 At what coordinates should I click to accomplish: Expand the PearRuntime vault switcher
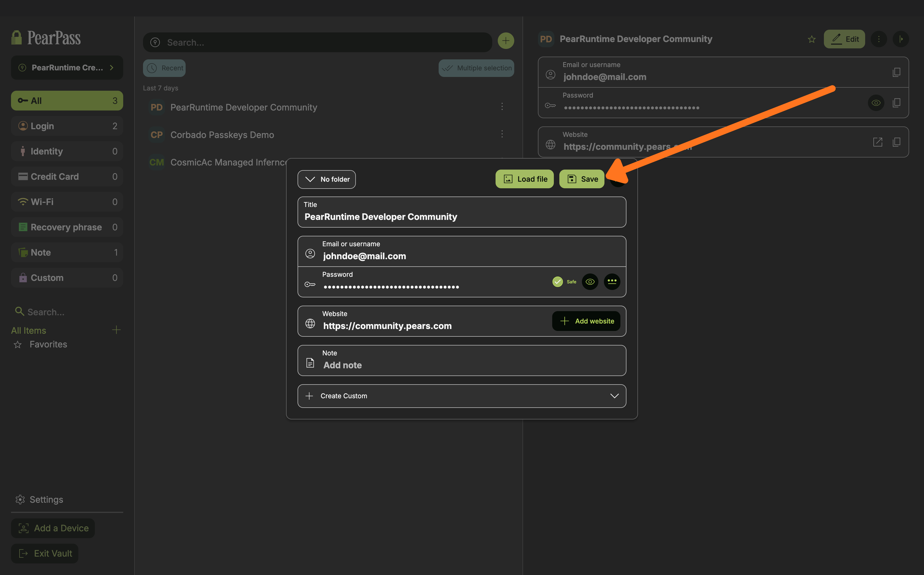67,68
